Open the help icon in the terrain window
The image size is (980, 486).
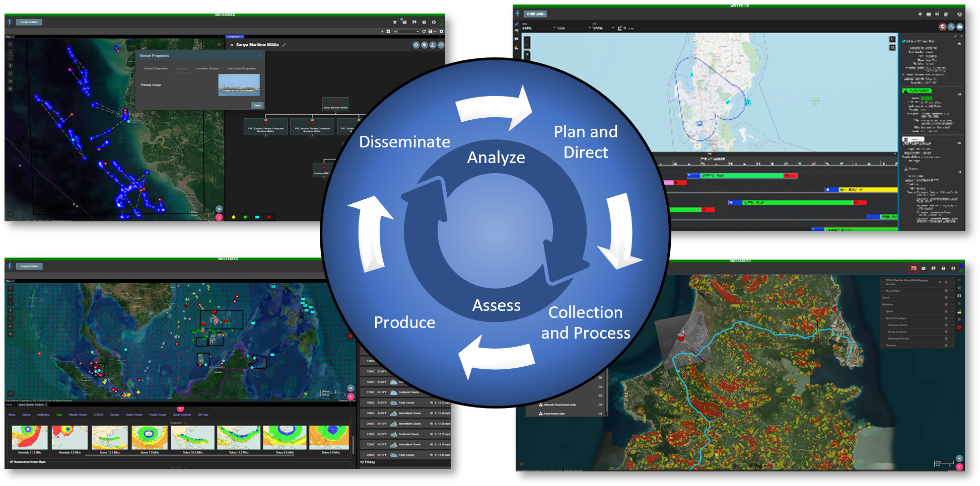point(943,268)
